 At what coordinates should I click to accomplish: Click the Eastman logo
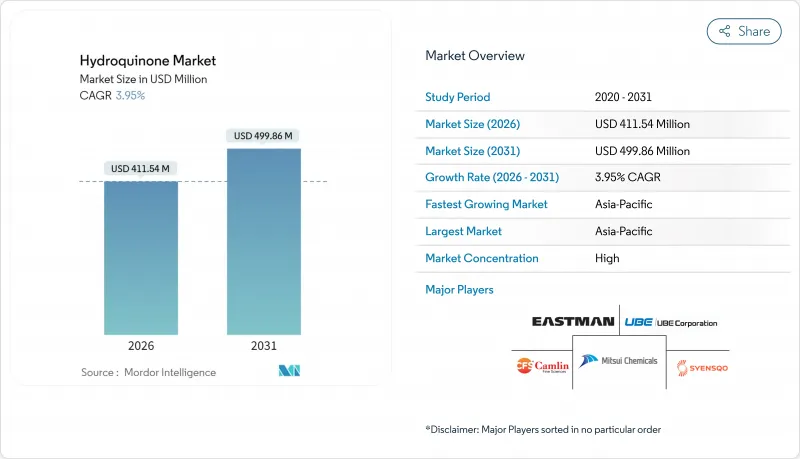(573, 323)
